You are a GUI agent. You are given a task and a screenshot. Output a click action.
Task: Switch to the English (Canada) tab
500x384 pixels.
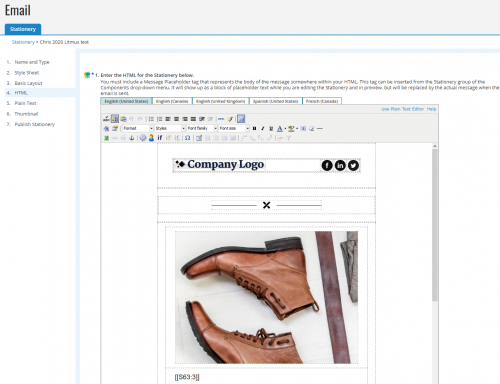coord(172,101)
